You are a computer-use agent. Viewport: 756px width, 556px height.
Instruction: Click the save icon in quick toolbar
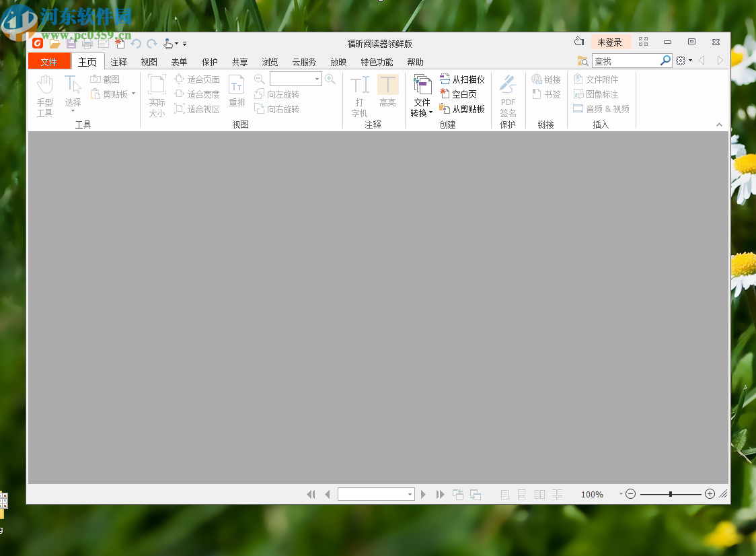pyautogui.click(x=71, y=44)
